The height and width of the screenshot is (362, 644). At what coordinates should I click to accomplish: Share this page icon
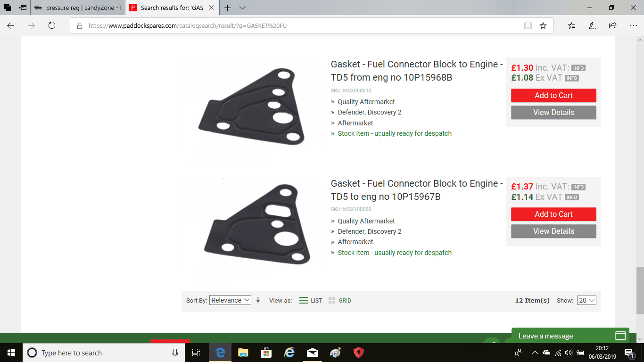pyautogui.click(x=612, y=25)
